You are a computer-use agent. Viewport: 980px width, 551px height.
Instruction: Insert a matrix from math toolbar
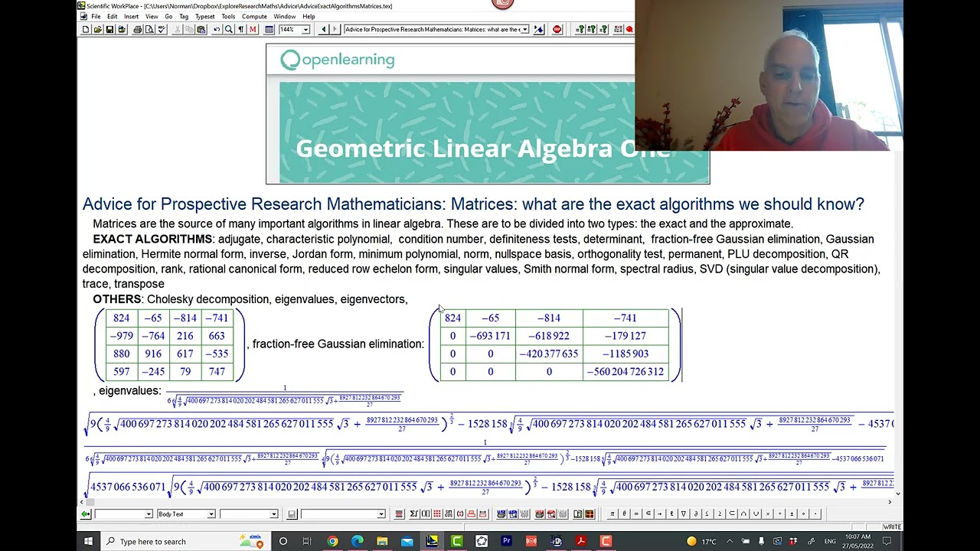[437, 514]
